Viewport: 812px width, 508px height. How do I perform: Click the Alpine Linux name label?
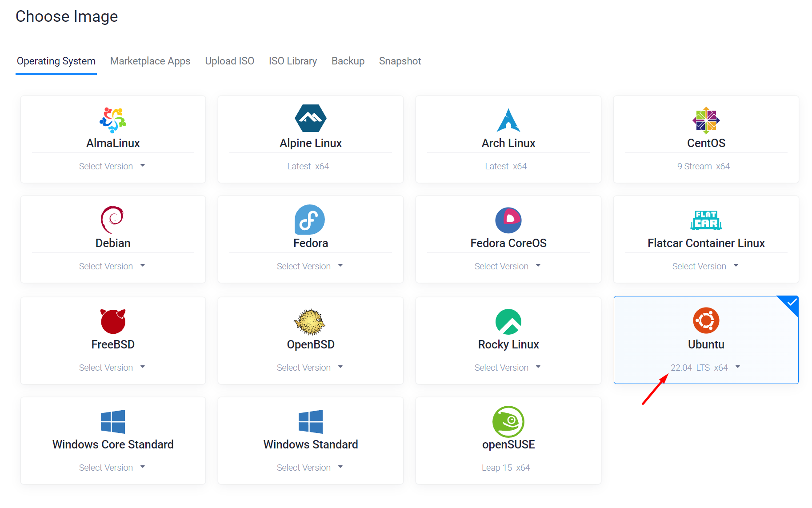(311, 143)
